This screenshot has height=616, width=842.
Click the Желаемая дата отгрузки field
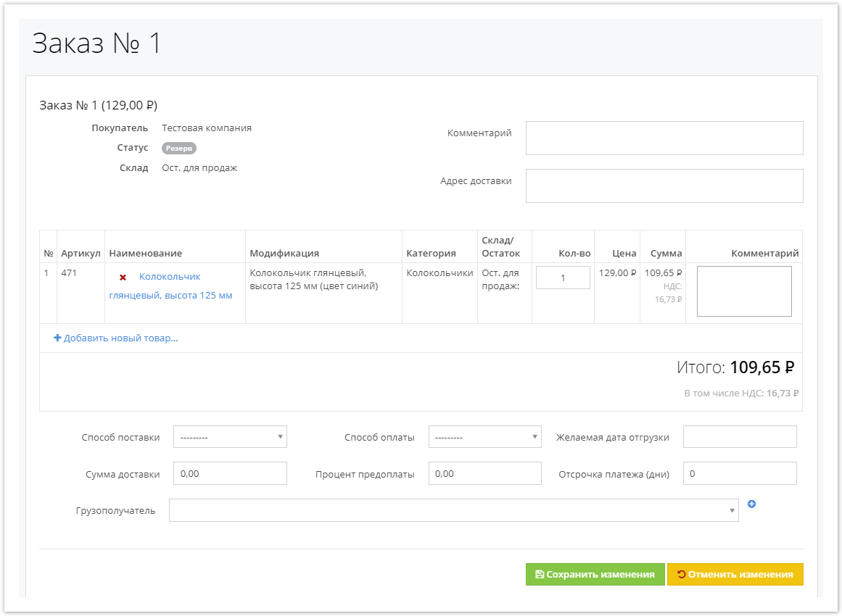[740, 437]
